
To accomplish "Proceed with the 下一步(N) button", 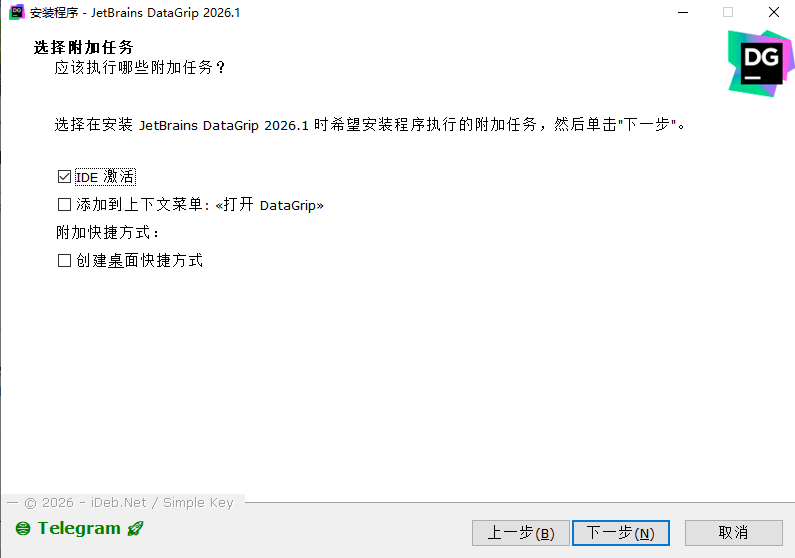I will coord(621,533).
